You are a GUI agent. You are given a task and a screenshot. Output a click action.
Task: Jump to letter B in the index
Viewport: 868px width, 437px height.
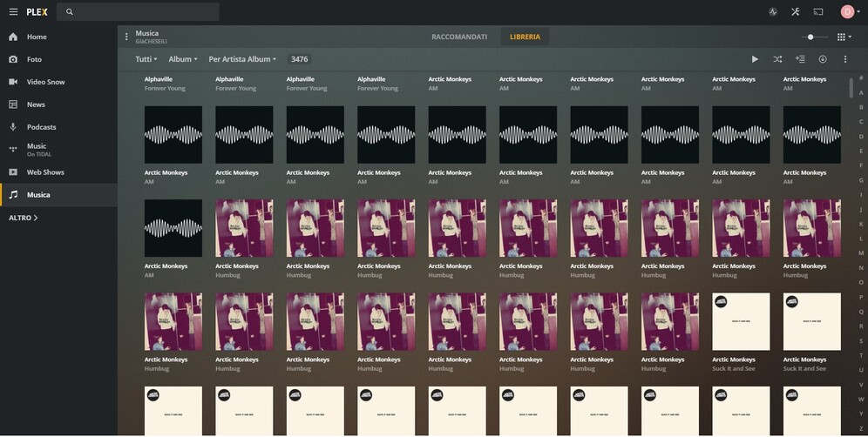pyautogui.click(x=861, y=107)
